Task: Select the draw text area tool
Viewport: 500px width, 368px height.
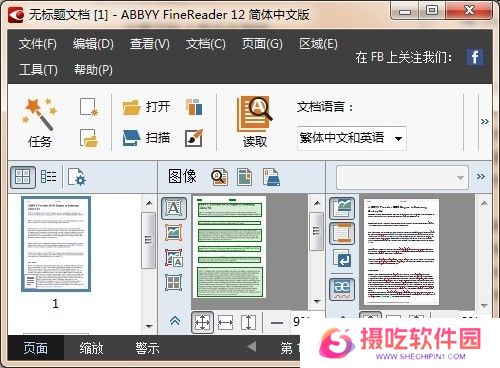Action: pyautogui.click(x=174, y=209)
